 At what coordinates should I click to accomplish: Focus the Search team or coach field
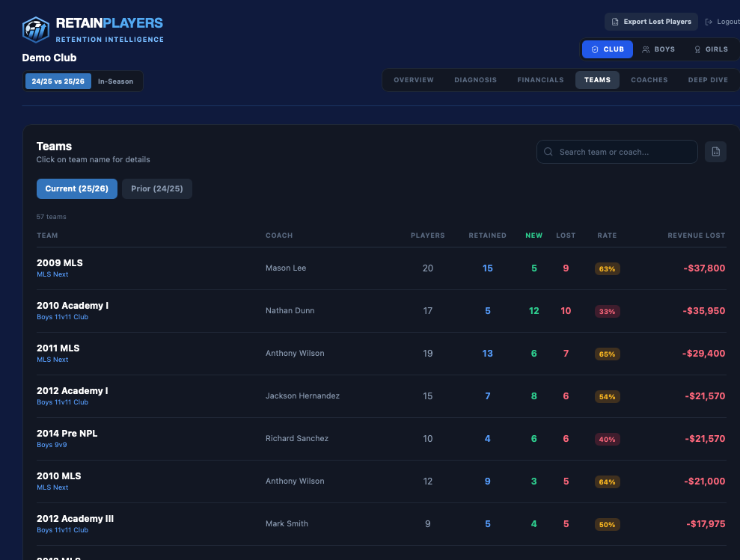(x=624, y=152)
